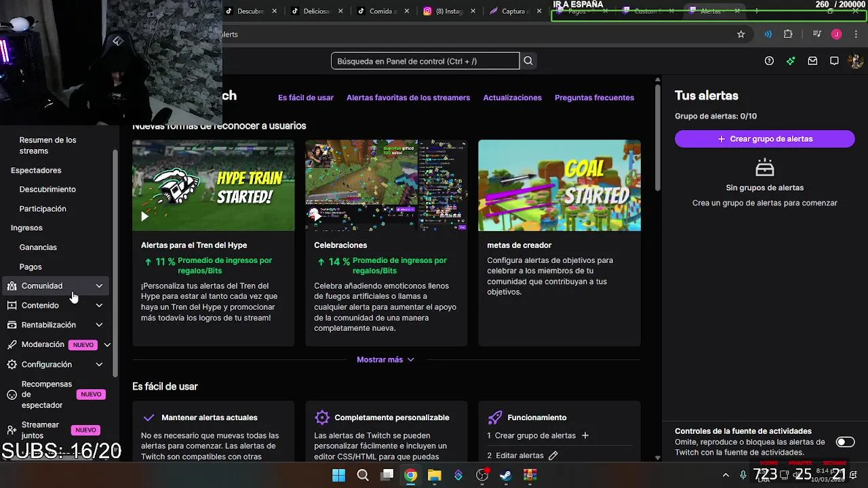Click the plus icon next to Crear grupo de alertas step
868x488 pixels.
click(585, 436)
